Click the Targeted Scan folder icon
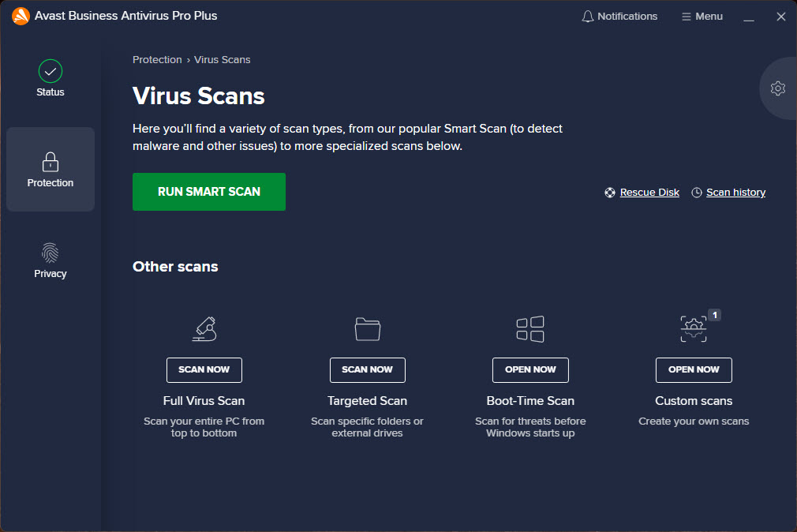Image resolution: width=797 pixels, height=532 pixels. pos(368,328)
